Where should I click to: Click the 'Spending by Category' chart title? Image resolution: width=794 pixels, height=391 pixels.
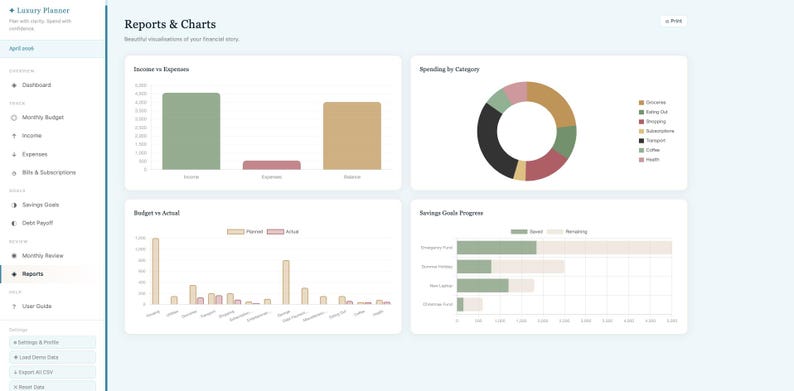point(450,69)
